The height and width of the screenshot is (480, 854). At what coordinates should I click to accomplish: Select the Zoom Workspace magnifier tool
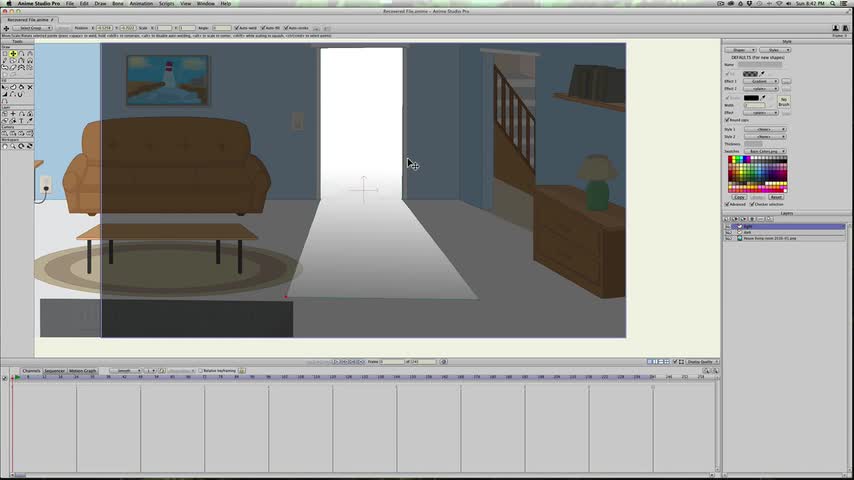[x=13, y=146]
